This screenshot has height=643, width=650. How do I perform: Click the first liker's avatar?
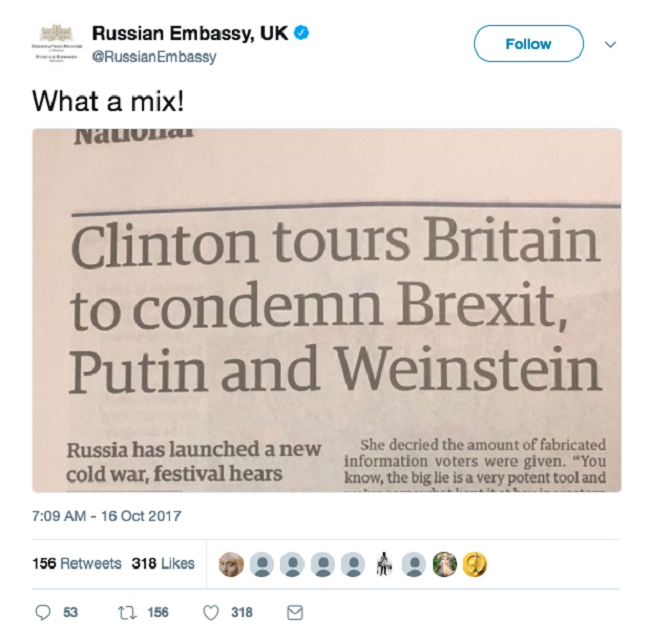click(x=232, y=564)
